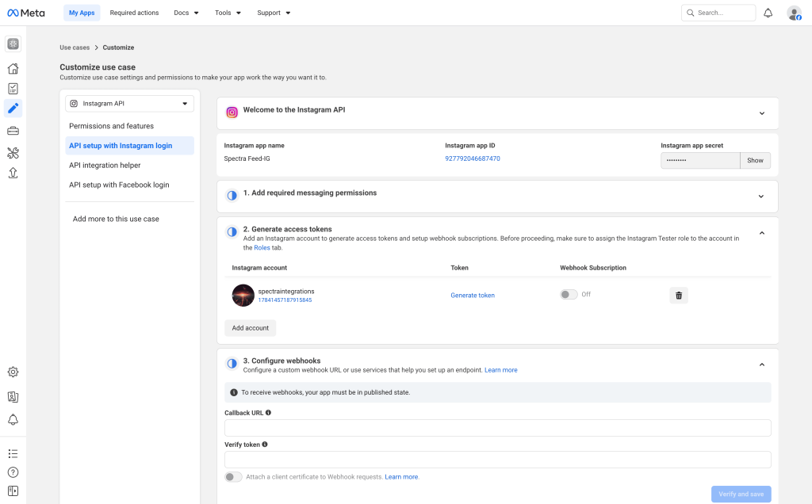Open the app icon at sidebar top
The height and width of the screenshot is (504, 812).
pyautogui.click(x=13, y=44)
